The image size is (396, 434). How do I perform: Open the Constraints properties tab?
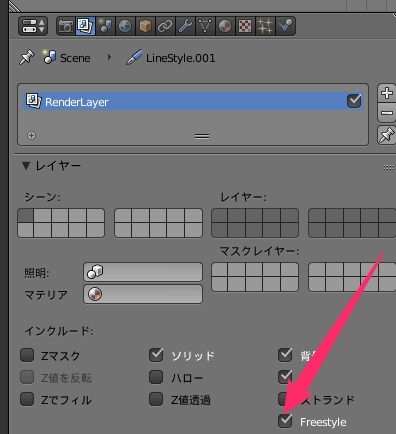[x=165, y=26]
